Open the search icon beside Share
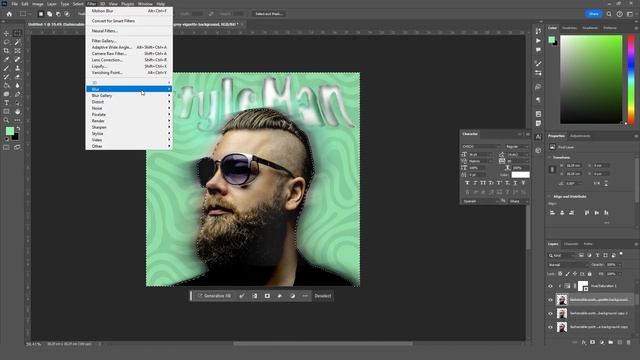Viewport: 640px width, 360px height. click(x=609, y=14)
